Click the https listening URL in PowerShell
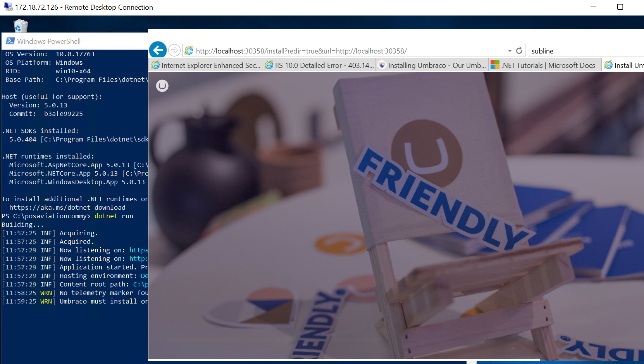Image resolution: width=644 pixels, height=364 pixels. tap(139, 250)
